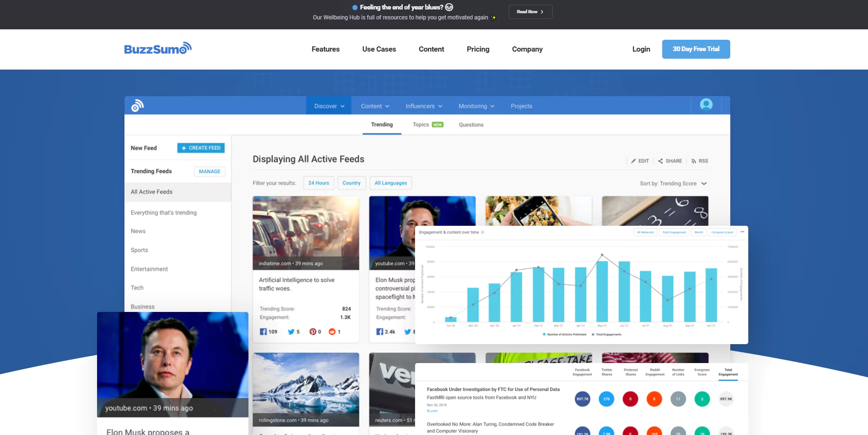Click the SHARE icon next to RSS
The image size is (868, 435).
[x=660, y=161]
